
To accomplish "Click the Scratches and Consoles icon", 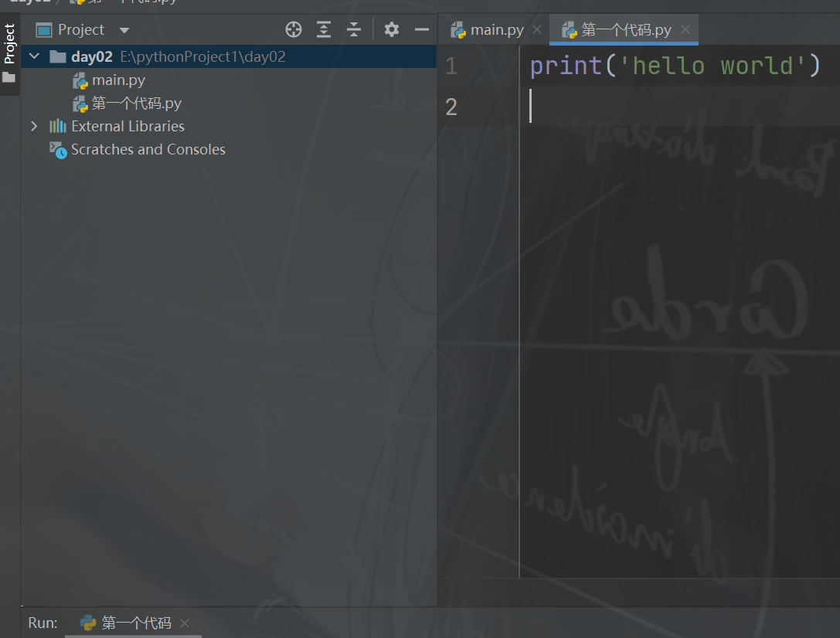I will (x=58, y=150).
